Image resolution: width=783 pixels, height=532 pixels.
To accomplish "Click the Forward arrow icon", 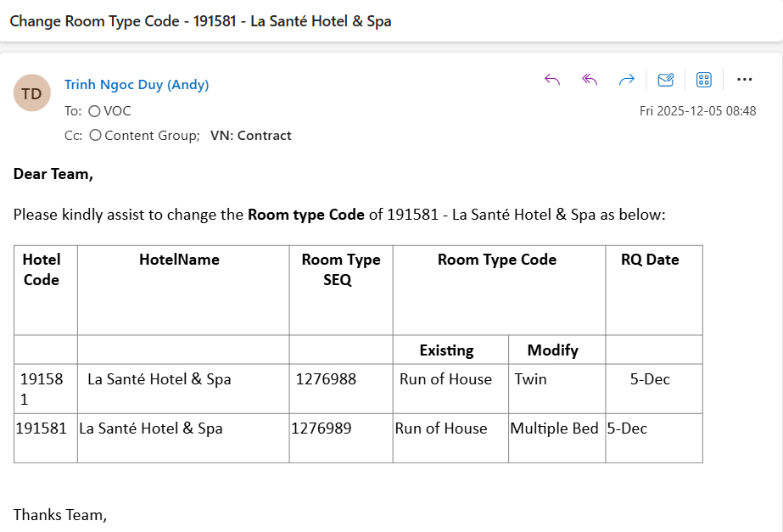I will click(x=627, y=80).
